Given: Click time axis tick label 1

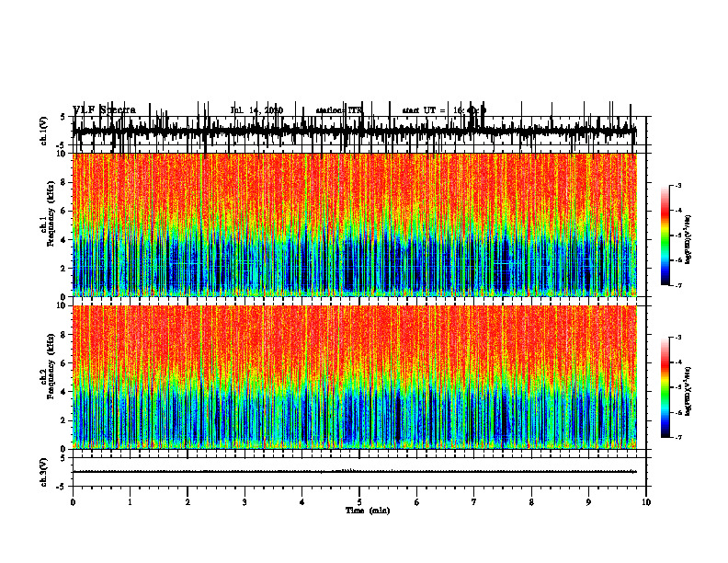Looking at the screenshot, I should tap(130, 502).
